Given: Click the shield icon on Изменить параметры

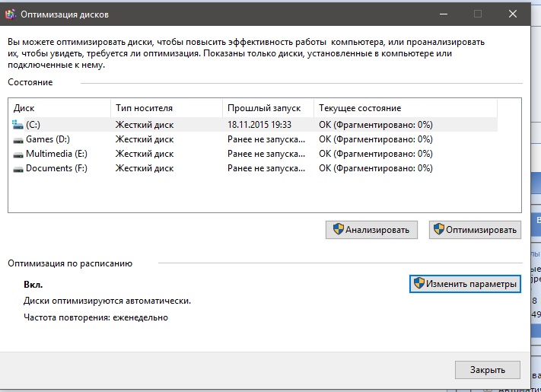Looking at the screenshot, I should point(418,284).
